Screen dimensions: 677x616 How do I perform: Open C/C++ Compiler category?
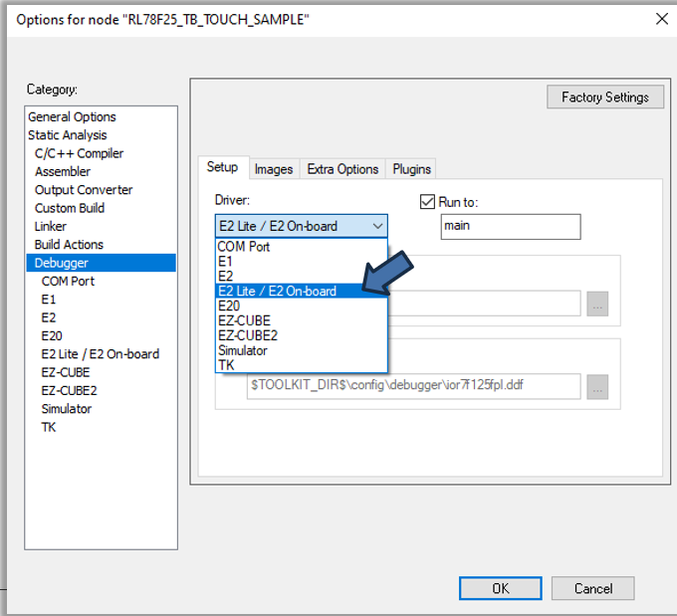[x=79, y=153]
